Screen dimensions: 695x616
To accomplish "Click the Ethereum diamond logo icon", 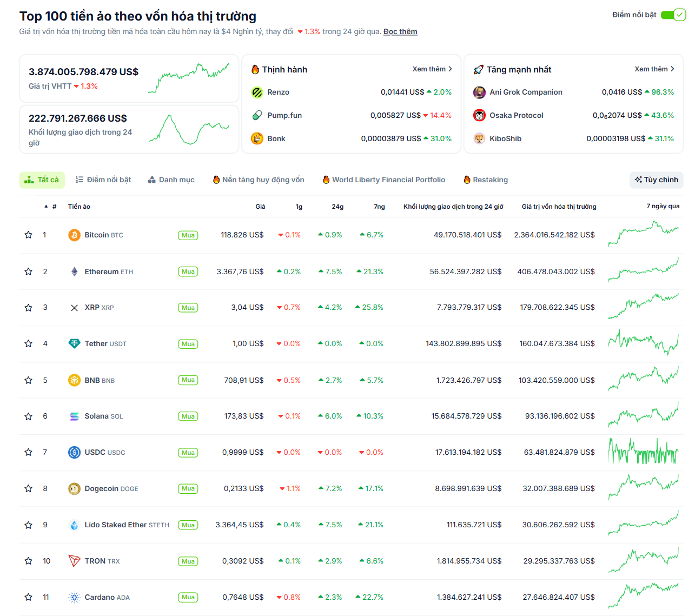I will 74,271.
